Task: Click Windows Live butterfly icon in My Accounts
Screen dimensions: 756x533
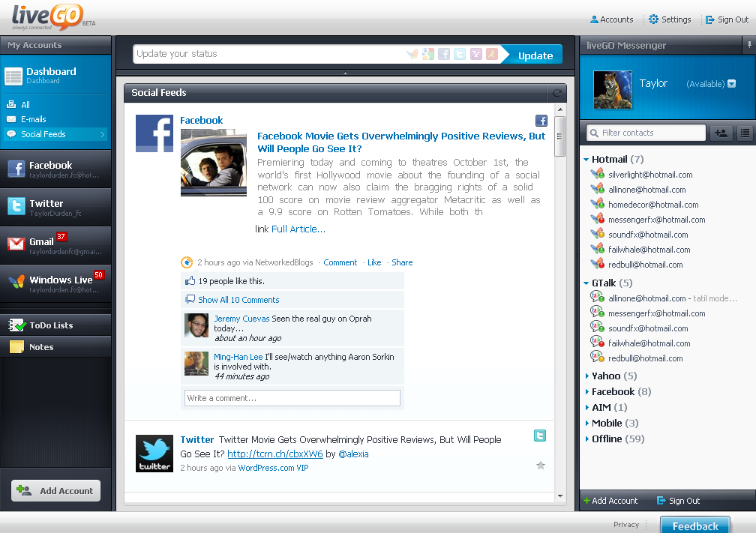Action: pos(16,281)
